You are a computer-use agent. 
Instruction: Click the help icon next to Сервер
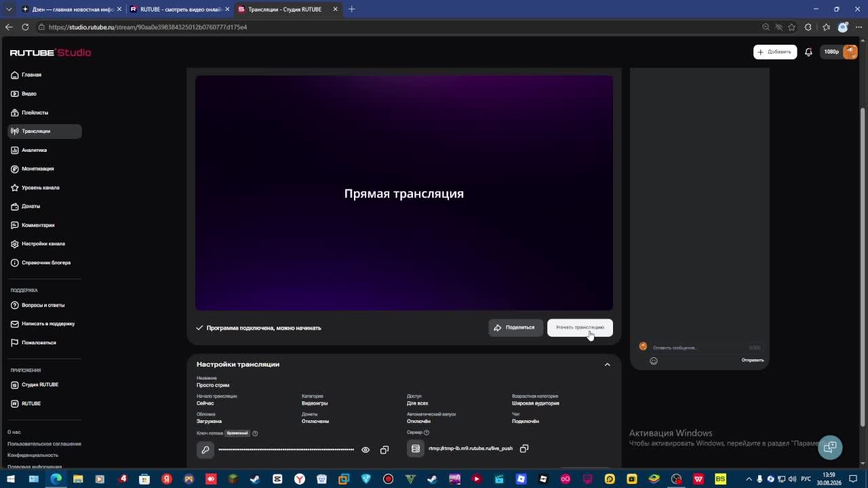427,432
